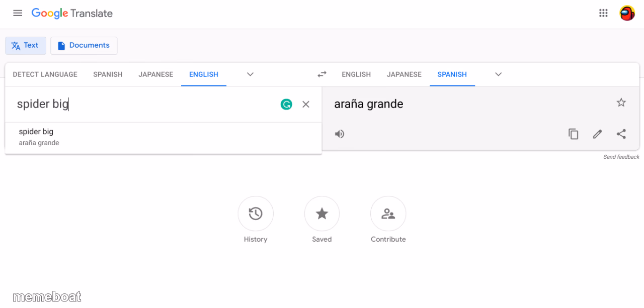
Task: Clear the source text
Action: point(306,105)
